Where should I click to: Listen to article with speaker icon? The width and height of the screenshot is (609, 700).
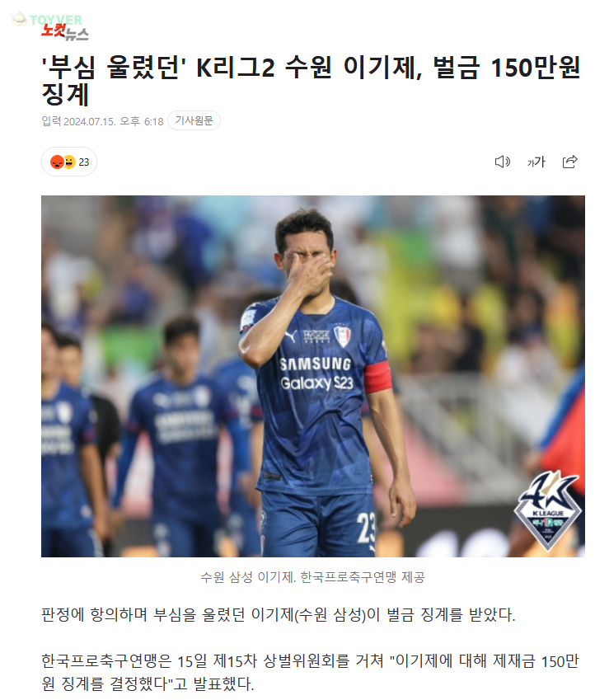tap(503, 162)
